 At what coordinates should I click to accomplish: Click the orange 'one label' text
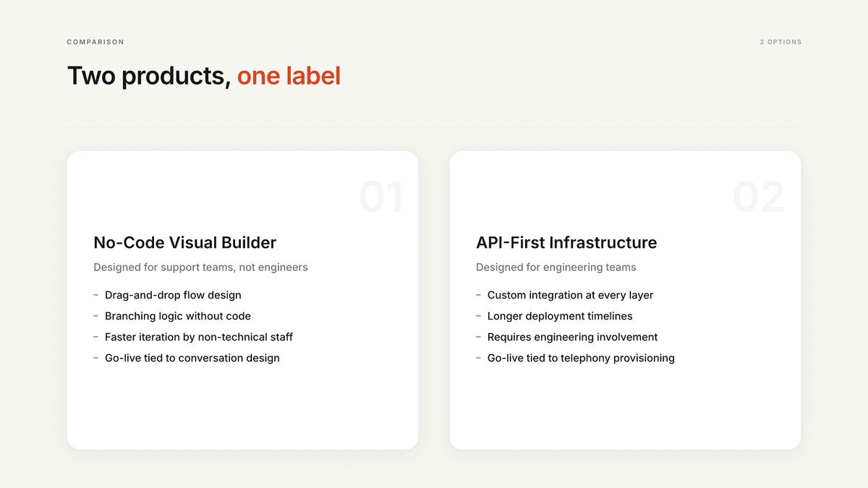(289, 76)
